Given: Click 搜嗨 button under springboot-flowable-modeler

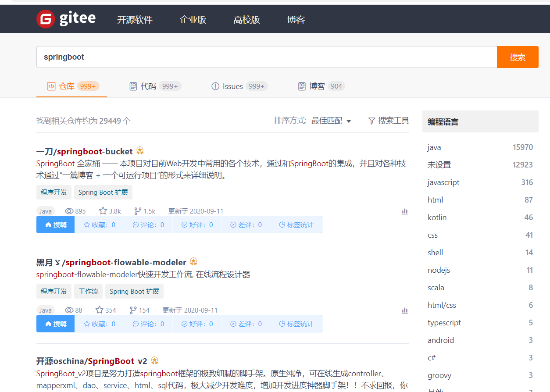Looking at the screenshot, I should point(56,324).
